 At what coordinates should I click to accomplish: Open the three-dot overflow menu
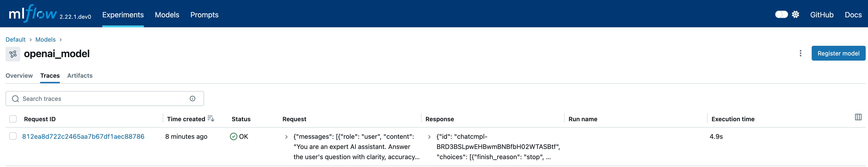pyautogui.click(x=800, y=53)
